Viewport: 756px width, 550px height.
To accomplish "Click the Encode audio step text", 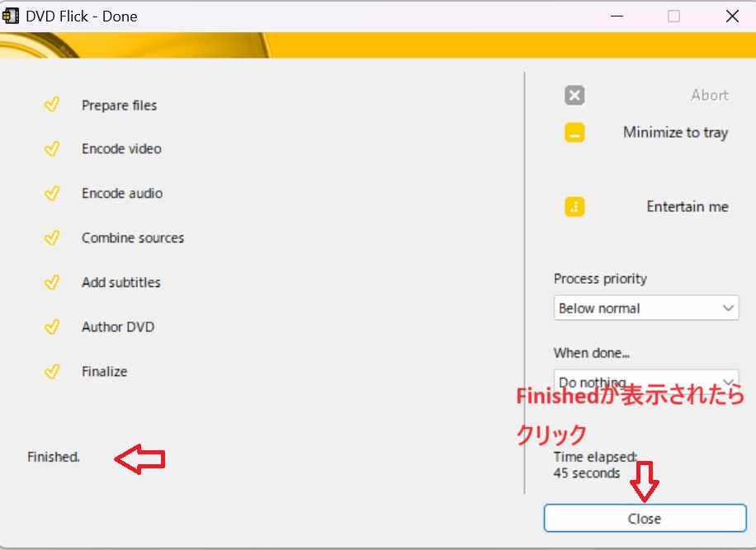I will [122, 193].
